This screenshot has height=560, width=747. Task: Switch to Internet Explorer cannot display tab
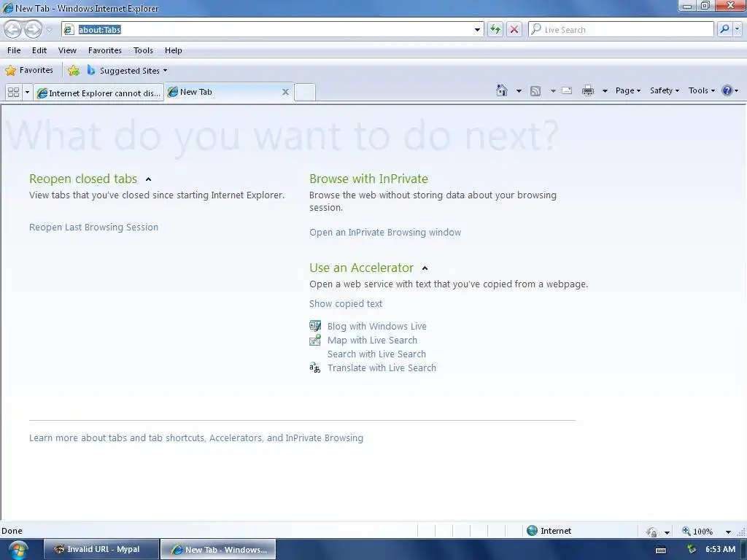click(98, 93)
